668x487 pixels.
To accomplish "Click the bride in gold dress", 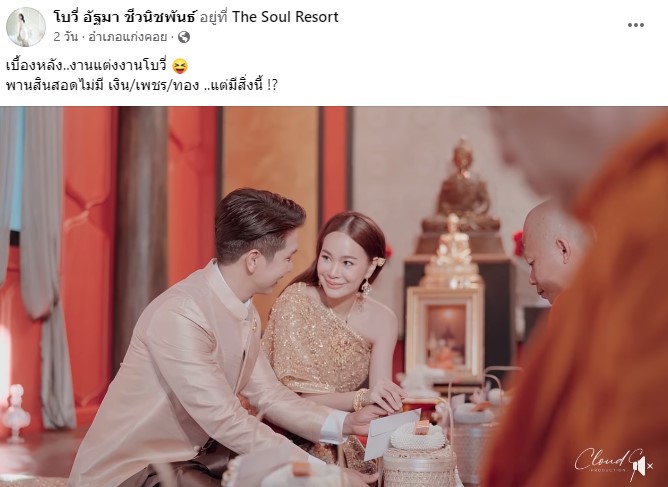I will 337,324.
